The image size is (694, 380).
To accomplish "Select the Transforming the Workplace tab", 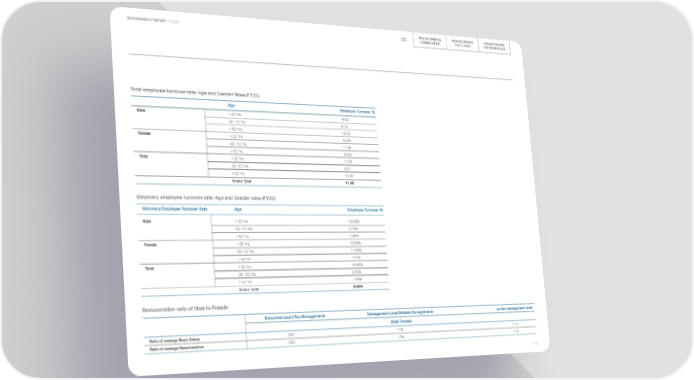I will 494,46.
